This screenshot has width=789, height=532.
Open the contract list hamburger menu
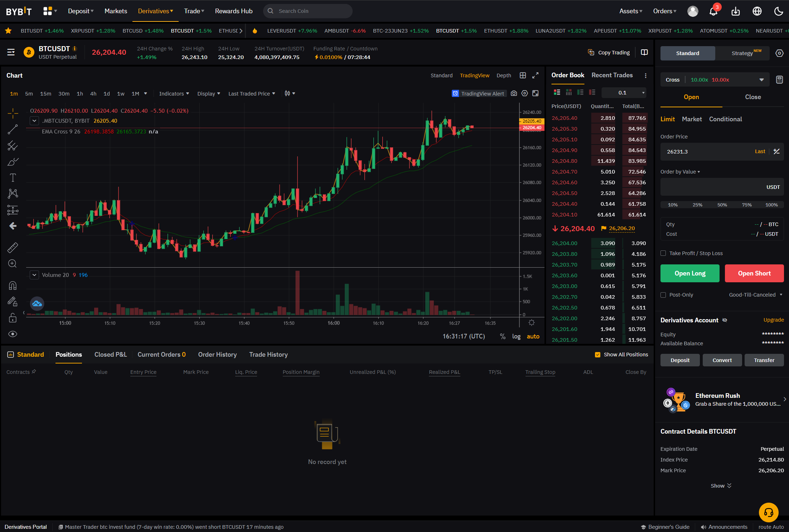(11, 52)
